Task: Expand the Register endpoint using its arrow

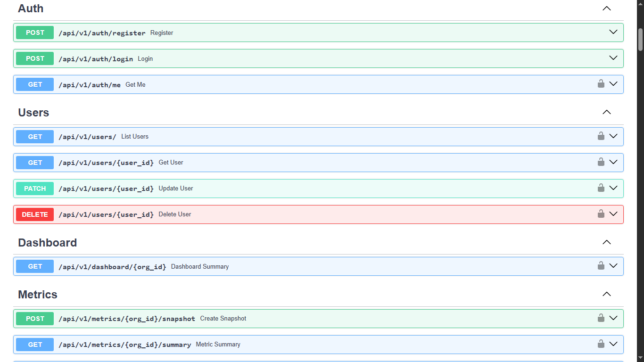Action: pyautogui.click(x=613, y=32)
